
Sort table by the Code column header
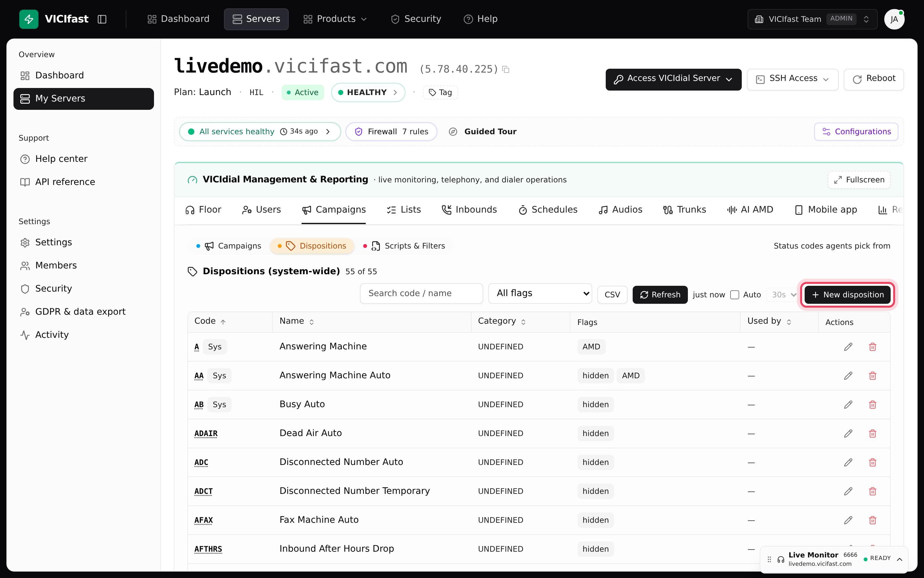210,321
